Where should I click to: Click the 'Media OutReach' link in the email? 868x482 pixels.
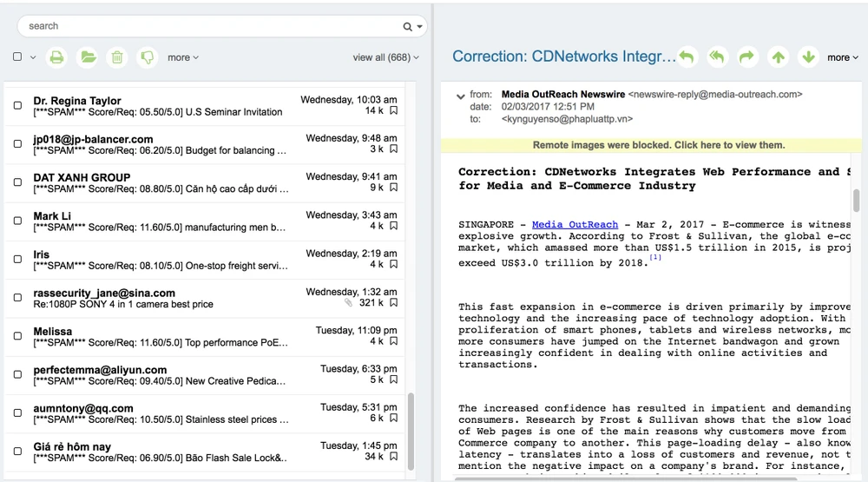(575, 225)
